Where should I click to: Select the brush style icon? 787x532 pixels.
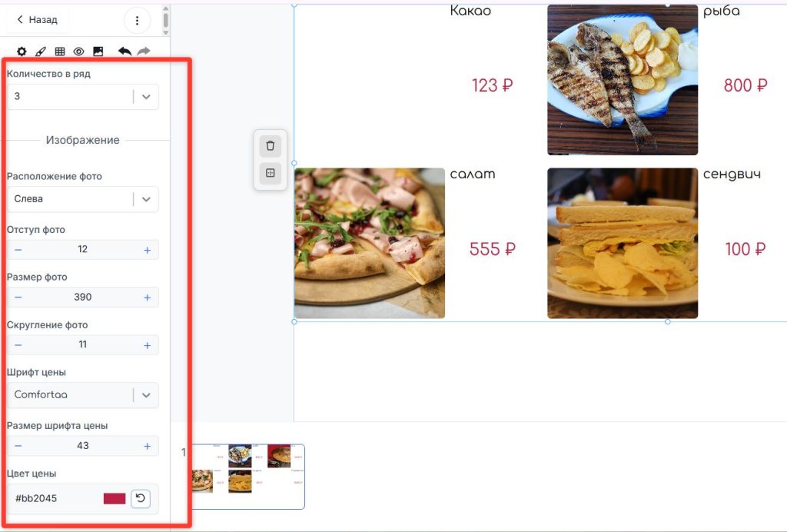coord(41,52)
